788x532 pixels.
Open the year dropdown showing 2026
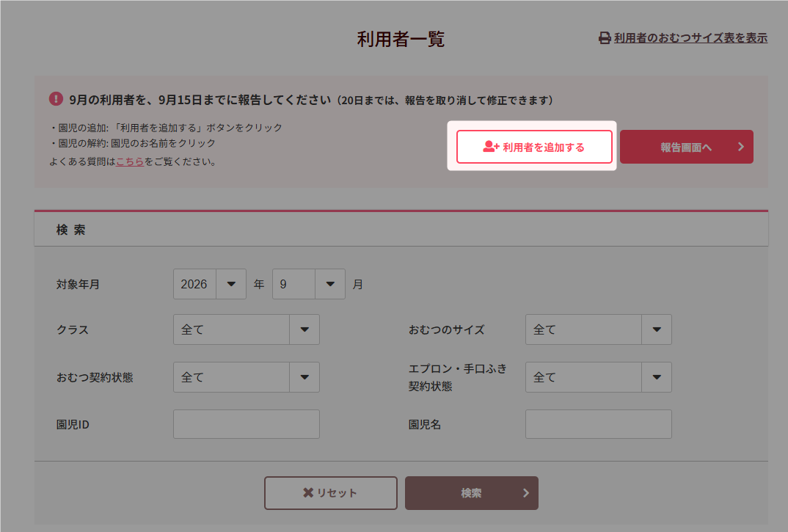point(210,284)
